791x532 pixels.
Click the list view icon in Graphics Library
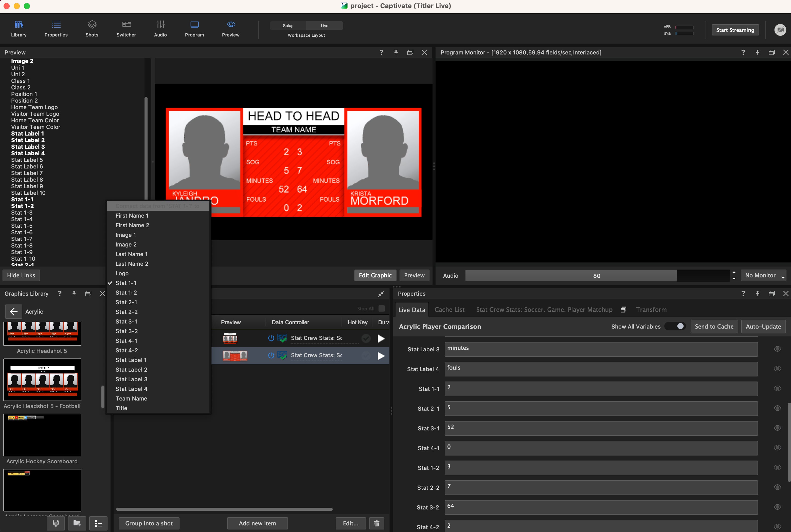coord(98,524)
